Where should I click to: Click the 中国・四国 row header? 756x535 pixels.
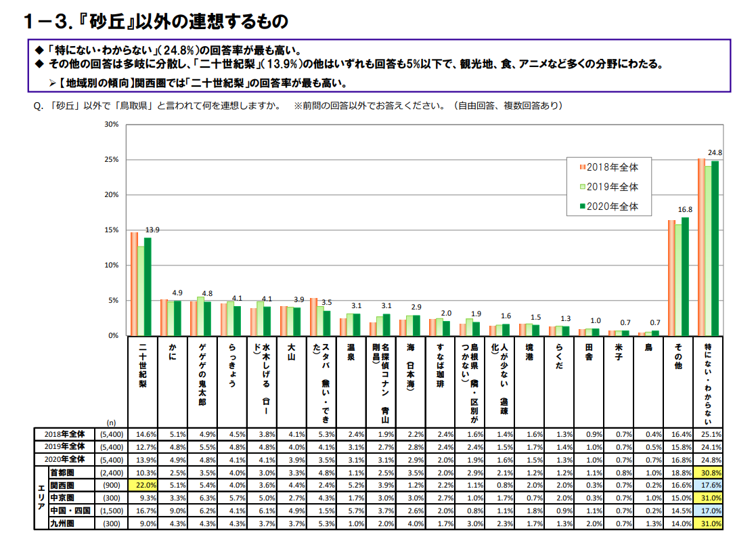[71, 511]
